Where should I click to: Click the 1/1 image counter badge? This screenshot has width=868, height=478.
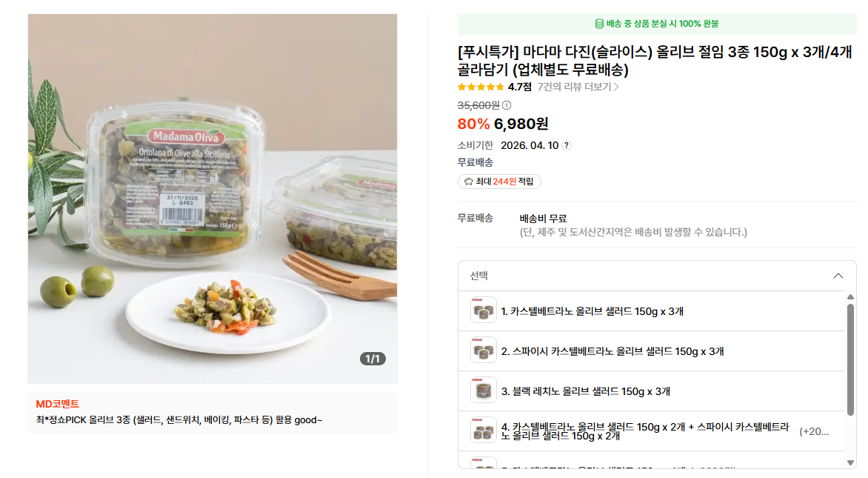coord(373,359)
